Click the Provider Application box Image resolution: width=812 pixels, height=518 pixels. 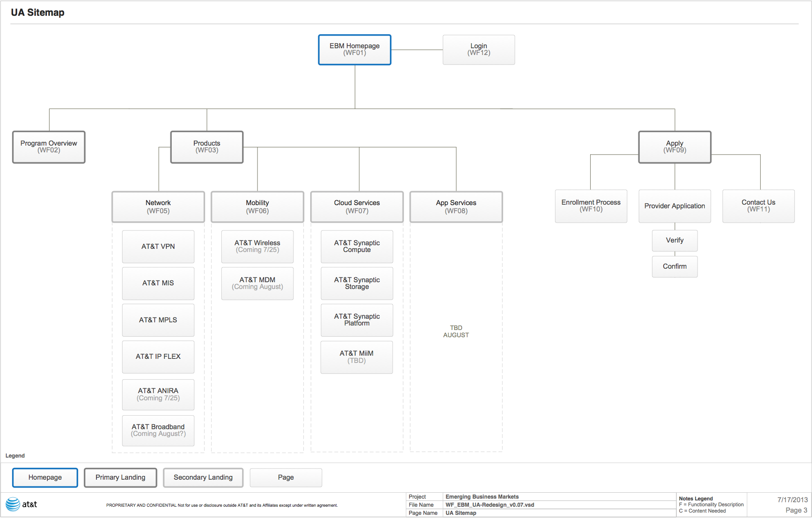click(x=675, y=206)
